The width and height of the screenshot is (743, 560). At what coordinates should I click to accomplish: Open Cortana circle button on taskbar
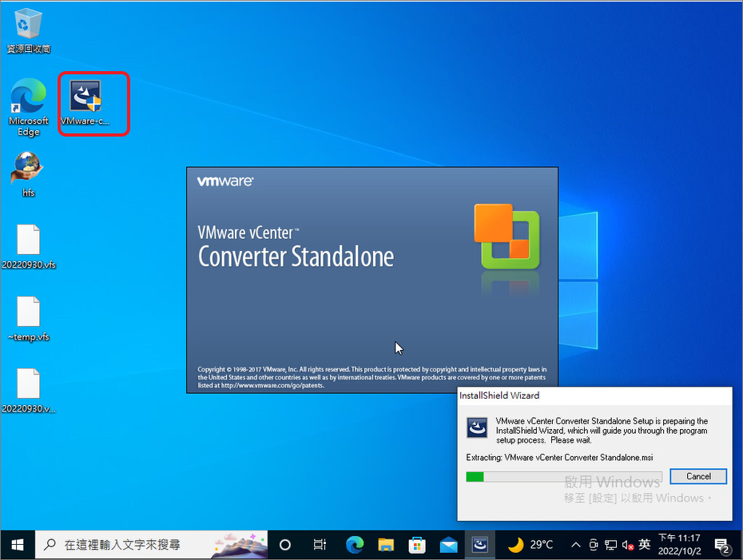click(284, 545)
